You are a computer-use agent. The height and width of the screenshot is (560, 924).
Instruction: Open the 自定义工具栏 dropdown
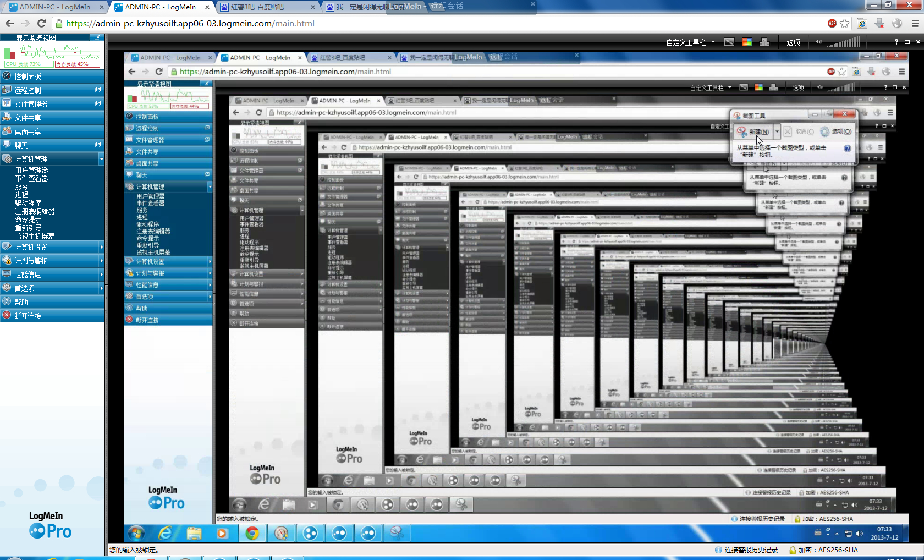tap(691, 42)
